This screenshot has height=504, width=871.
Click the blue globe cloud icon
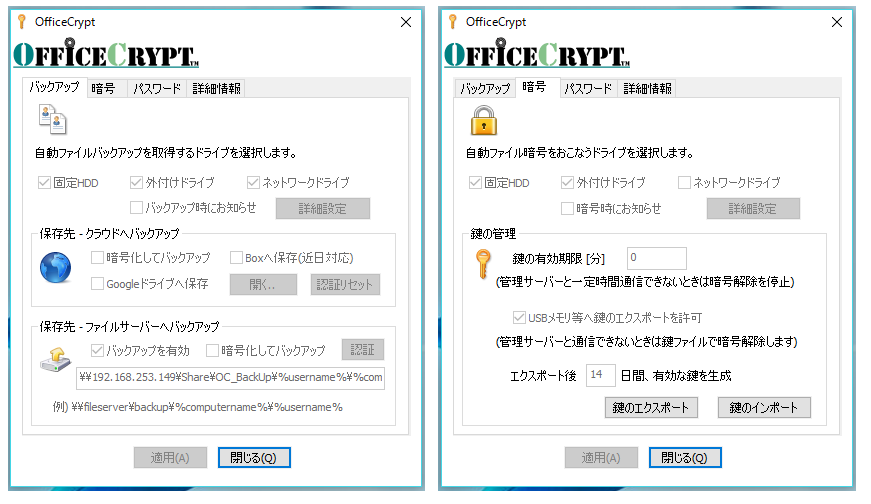56,267
